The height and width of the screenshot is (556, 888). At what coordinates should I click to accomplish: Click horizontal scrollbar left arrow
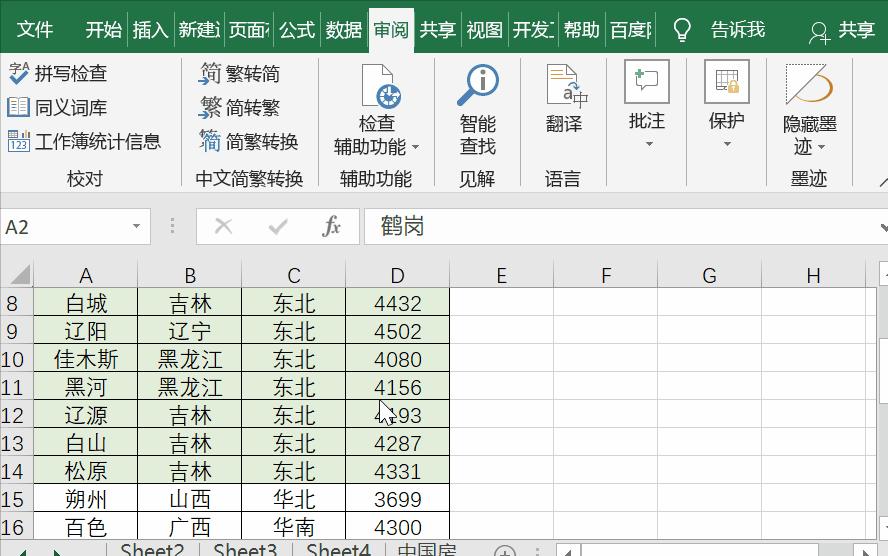pos(568,551)
